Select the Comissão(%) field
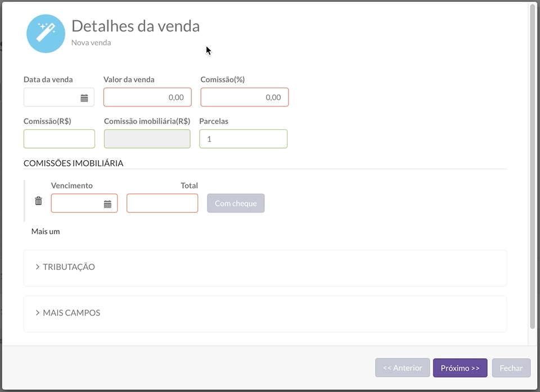This screenshot has width=540, height=392. (244, 97)
